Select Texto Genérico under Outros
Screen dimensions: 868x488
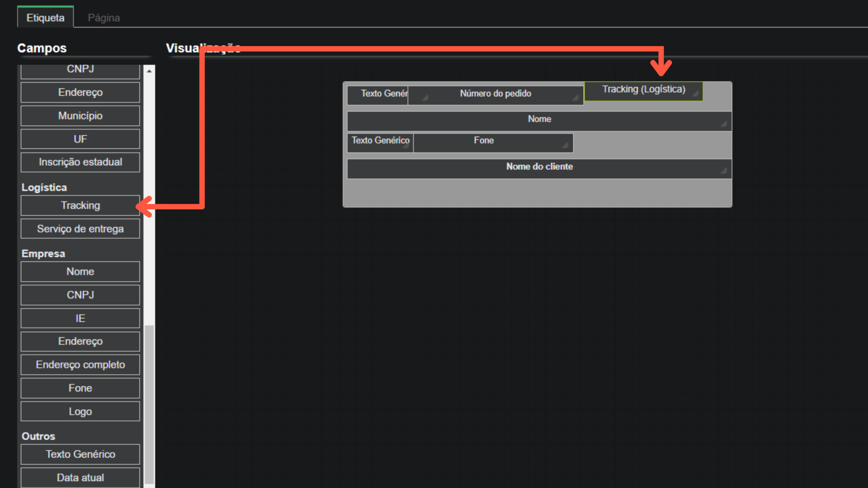80,454
